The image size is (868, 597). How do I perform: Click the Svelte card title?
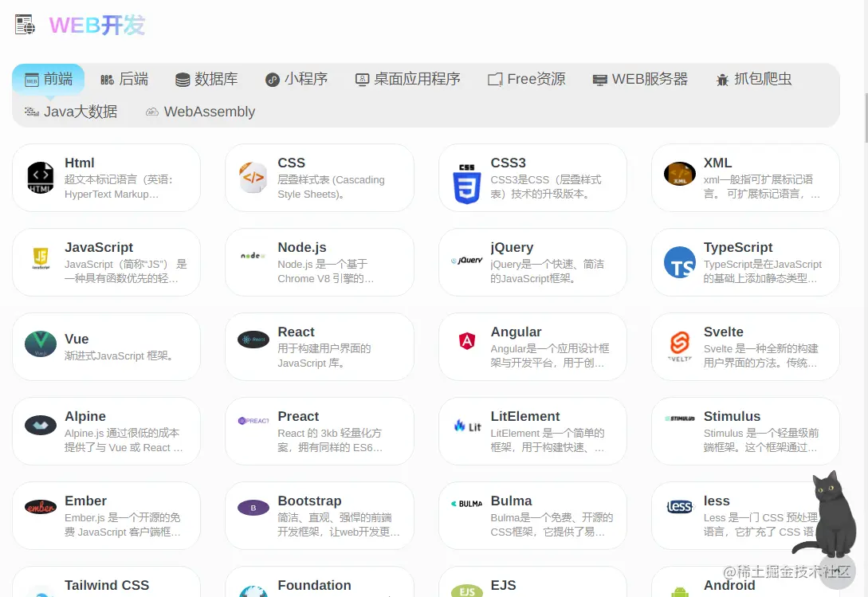tap(723, 332)
